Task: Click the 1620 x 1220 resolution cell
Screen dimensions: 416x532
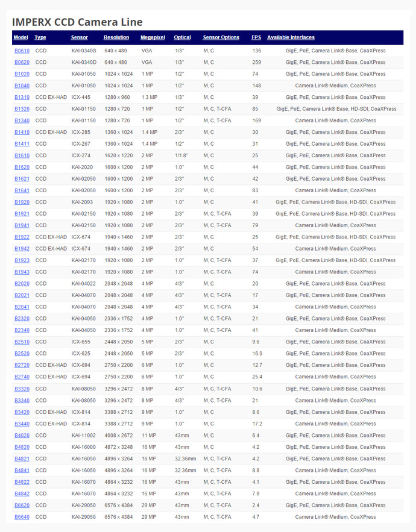Action: 119,155
